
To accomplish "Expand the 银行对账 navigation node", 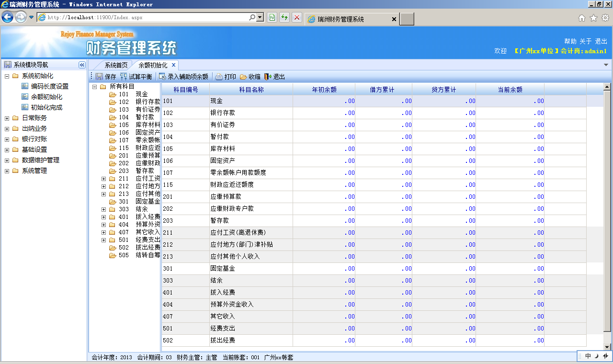I will point(7,139).
